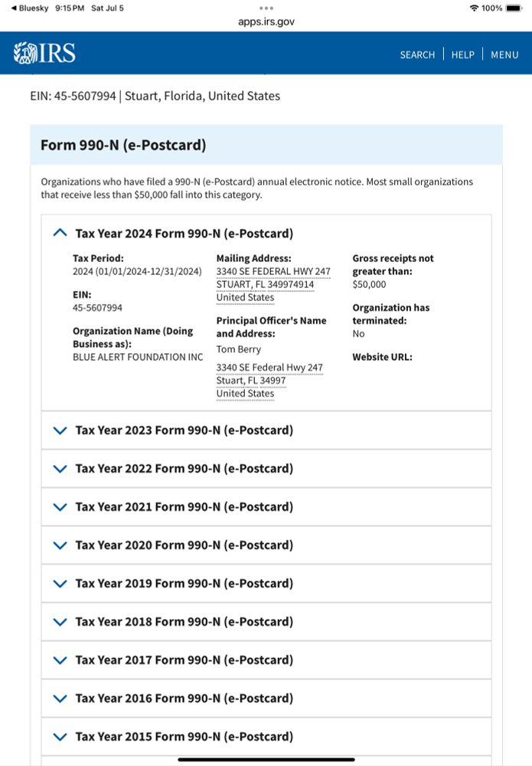This screenshot has height=766, width=532.
Task: Expand the Tax Year 2018 section
Action: tap(60, 622)
